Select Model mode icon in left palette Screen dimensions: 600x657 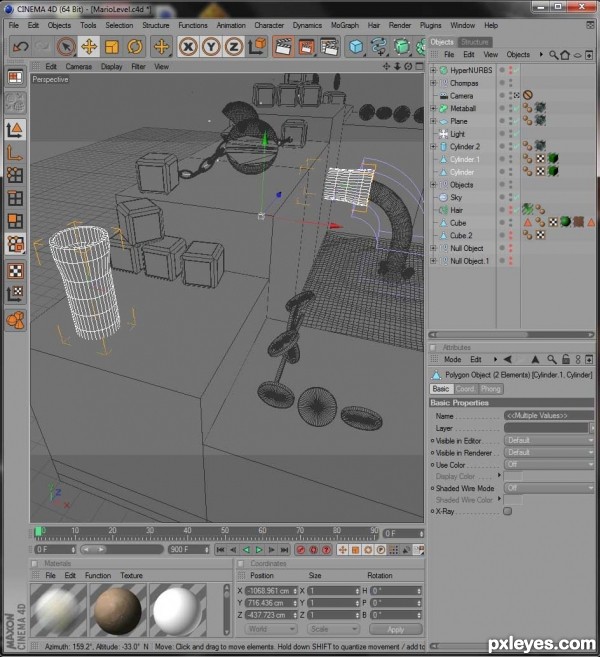click(16, 129)
